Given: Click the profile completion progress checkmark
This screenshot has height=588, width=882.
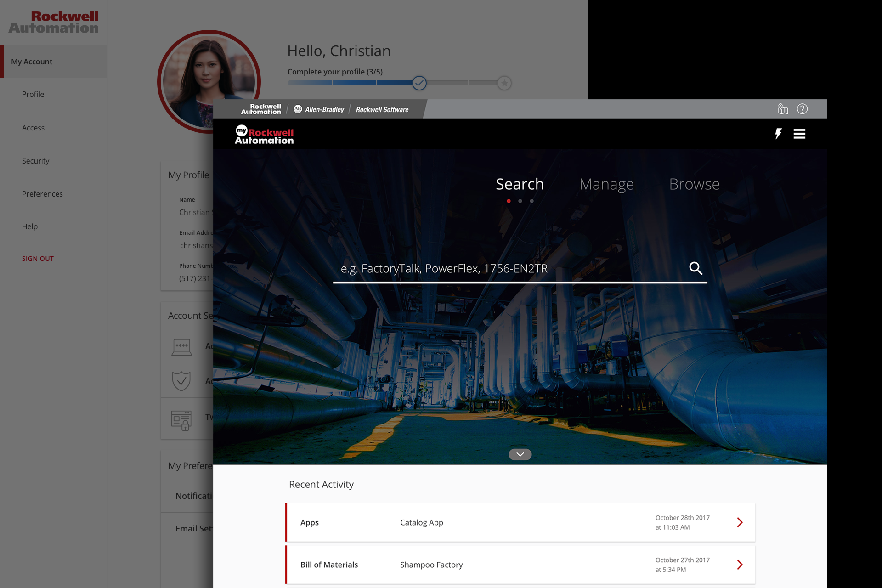Looking at the screenshot, I should [x=419, y=83].
